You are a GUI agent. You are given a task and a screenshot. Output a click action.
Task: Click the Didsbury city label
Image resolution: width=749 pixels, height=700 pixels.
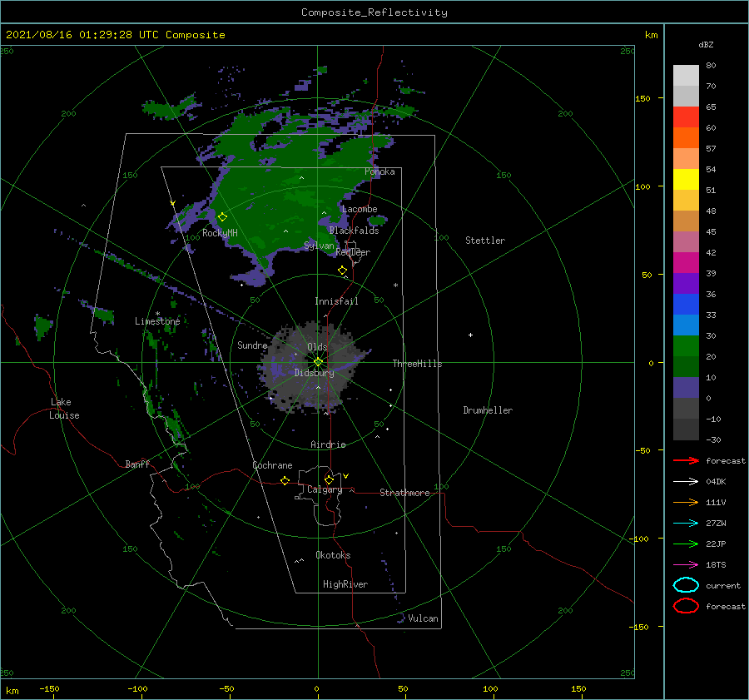314,373
